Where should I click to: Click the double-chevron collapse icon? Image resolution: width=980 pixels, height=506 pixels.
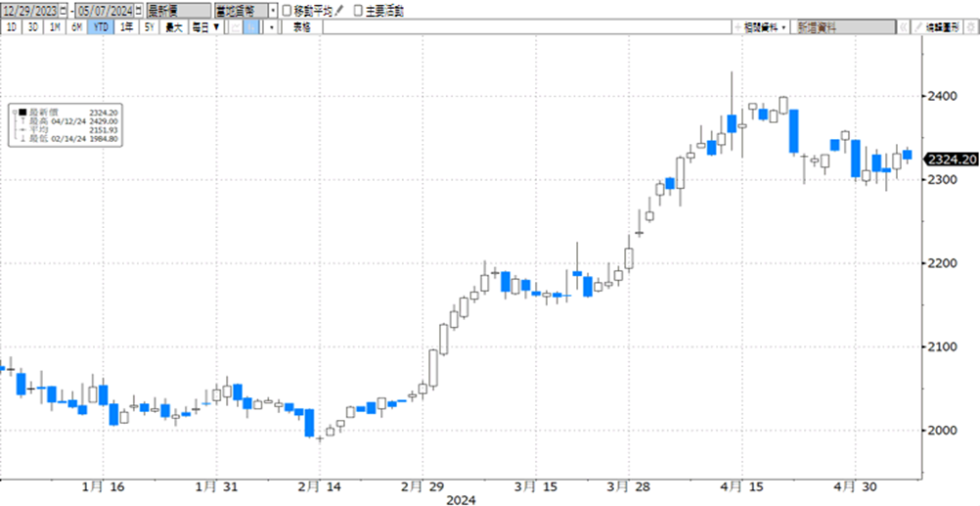tap(903, 27)
